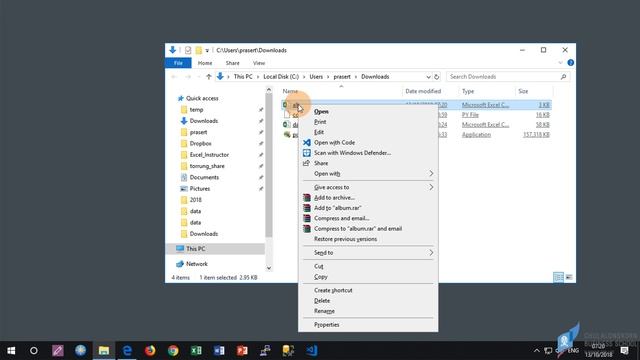Expand chevron after This PC breadcrumb
Viewport: 640px width, 360px height.
click(258, 77)
